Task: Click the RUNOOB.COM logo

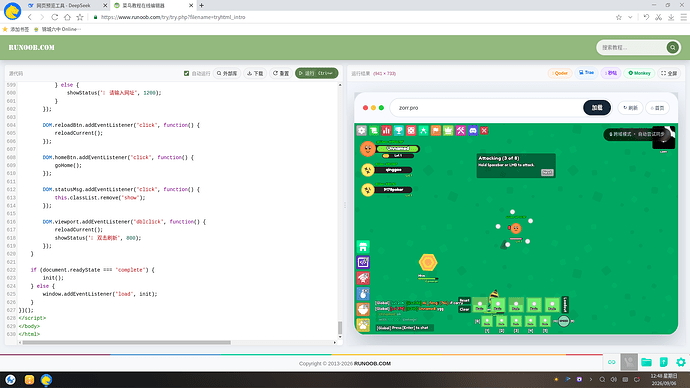Action: [x=32, y=48]
